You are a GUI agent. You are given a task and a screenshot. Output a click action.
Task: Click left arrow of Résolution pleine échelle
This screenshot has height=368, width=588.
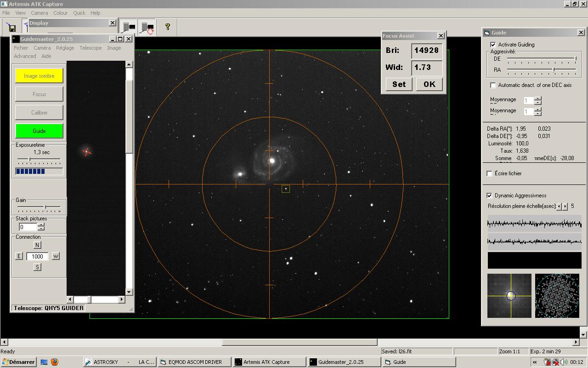point(559,207)
